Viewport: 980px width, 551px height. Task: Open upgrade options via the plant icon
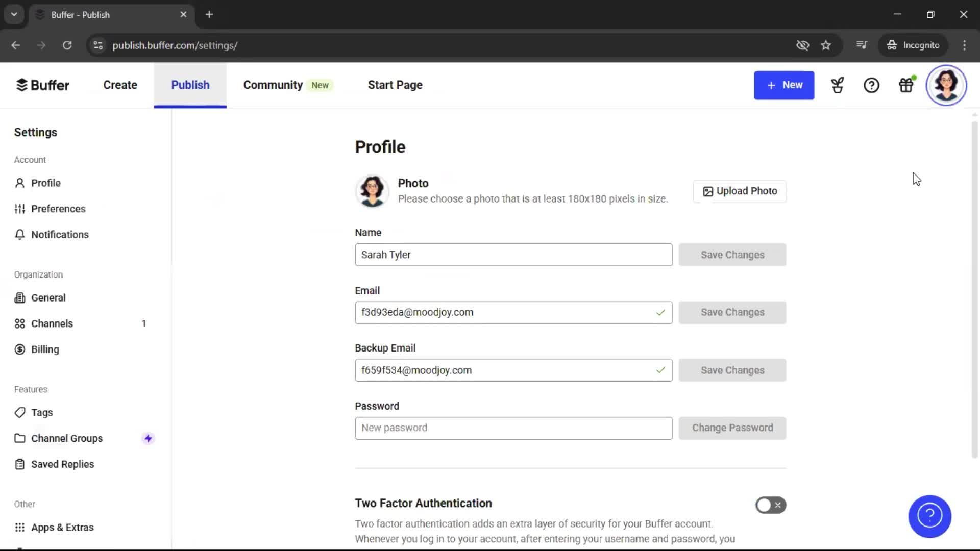click(837, 85)
